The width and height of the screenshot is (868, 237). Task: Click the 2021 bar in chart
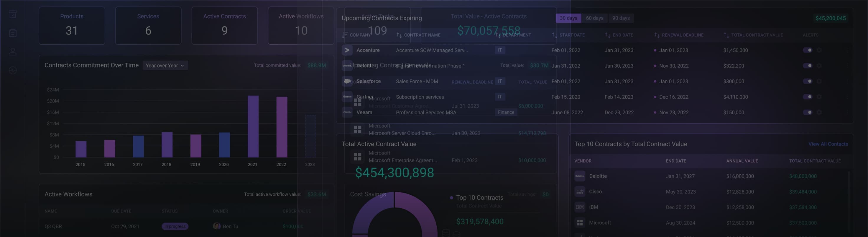253,126
